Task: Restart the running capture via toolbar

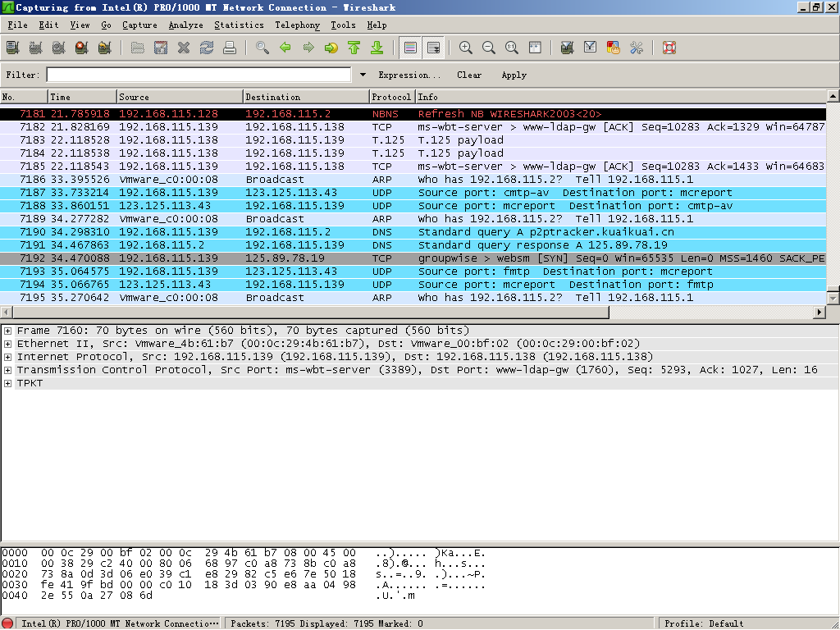Action: (x=105, y=48)
